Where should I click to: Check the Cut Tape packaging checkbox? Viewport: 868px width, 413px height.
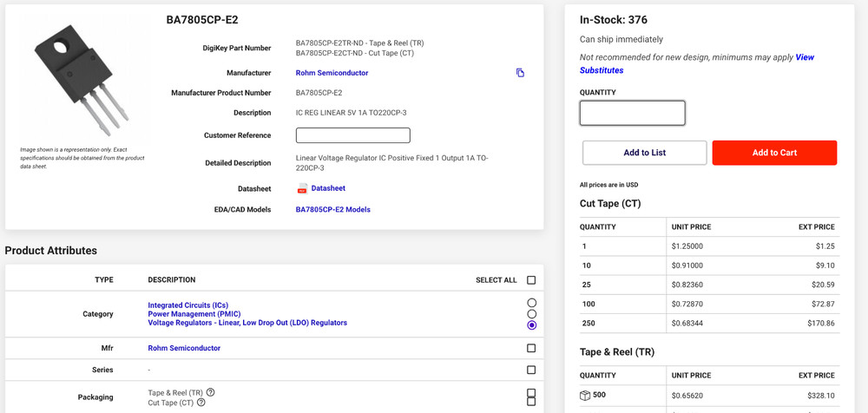tap(531, 402)
